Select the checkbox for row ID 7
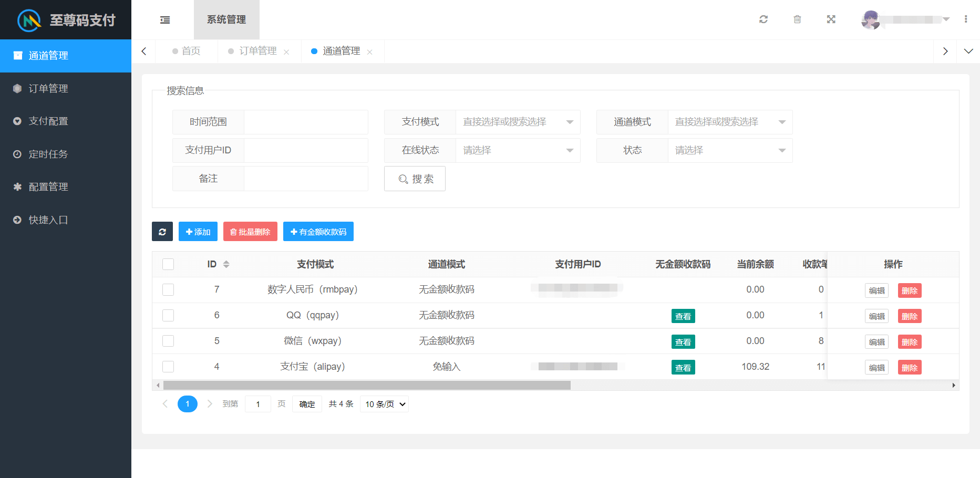This screenshot has height=478, width=980. pos(168,289)
